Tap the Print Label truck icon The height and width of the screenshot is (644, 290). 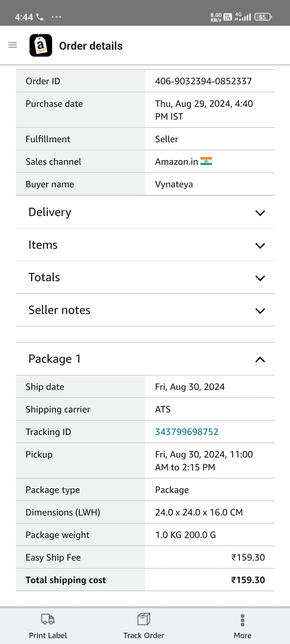48,619
